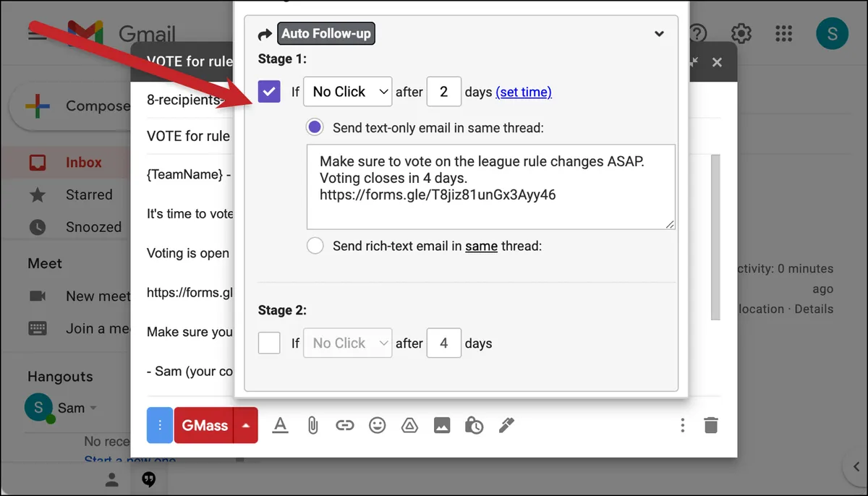
Task: Click the Gmail logo
Action: [122, 33]
